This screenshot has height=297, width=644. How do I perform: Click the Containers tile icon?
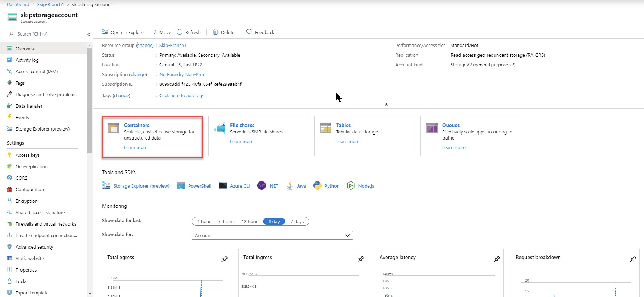click(114, 128)
